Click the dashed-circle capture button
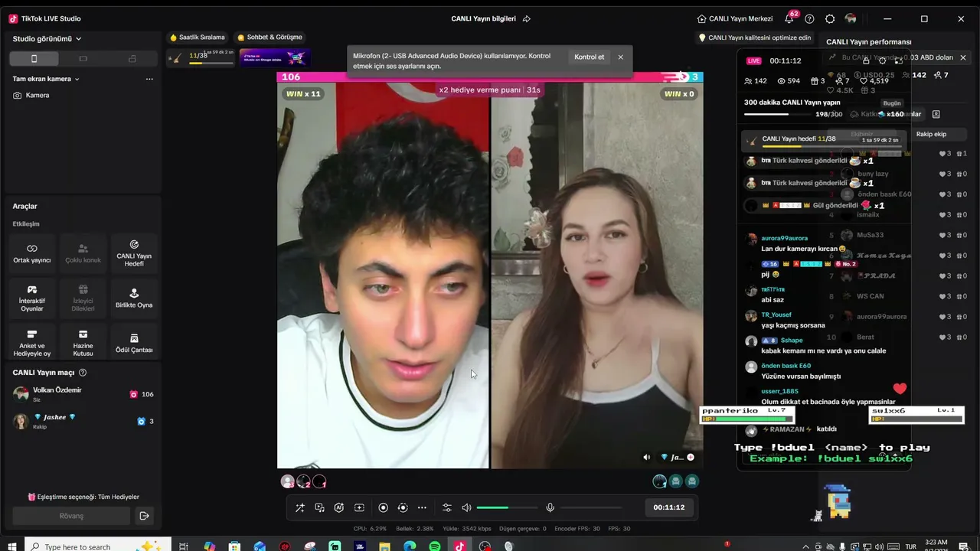 point(402,507)
